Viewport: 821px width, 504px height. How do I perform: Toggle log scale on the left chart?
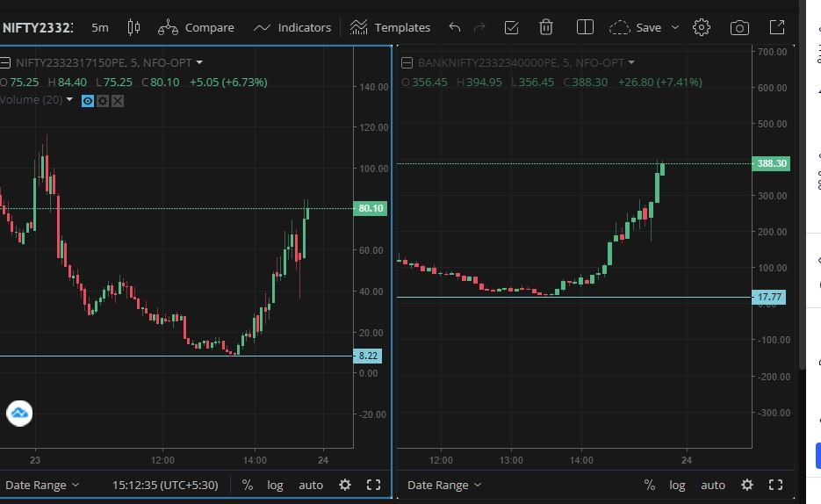tap(275, 485)
